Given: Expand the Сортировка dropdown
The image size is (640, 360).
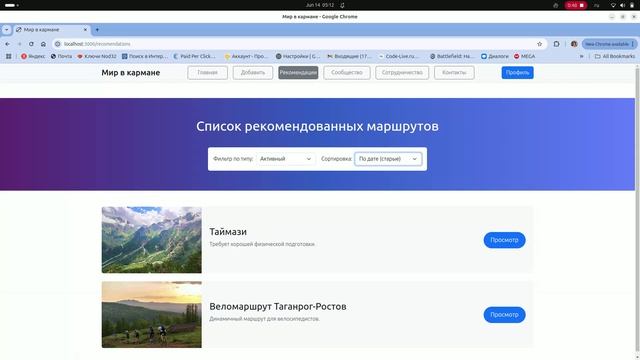Looking at the screenshot, I should coord(388,159).
